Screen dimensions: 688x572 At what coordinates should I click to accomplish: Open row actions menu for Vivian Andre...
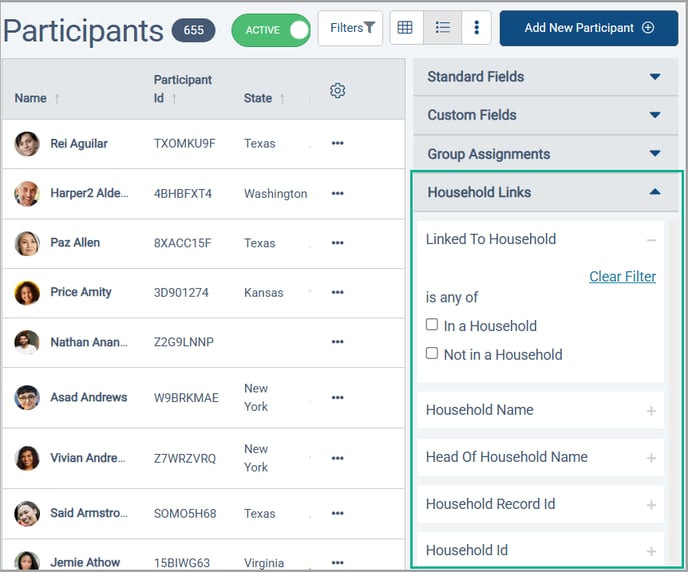[x=337, y=458]
